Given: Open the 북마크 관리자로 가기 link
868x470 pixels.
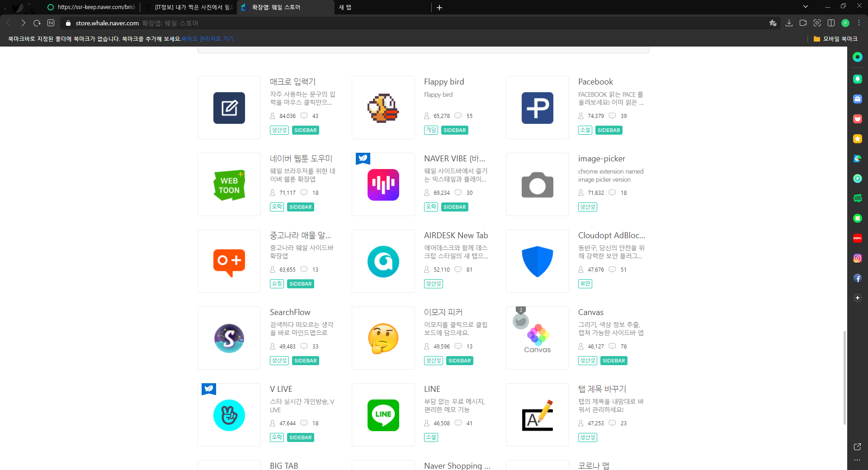Looking at the screenshot, I should tap(208, 39).
